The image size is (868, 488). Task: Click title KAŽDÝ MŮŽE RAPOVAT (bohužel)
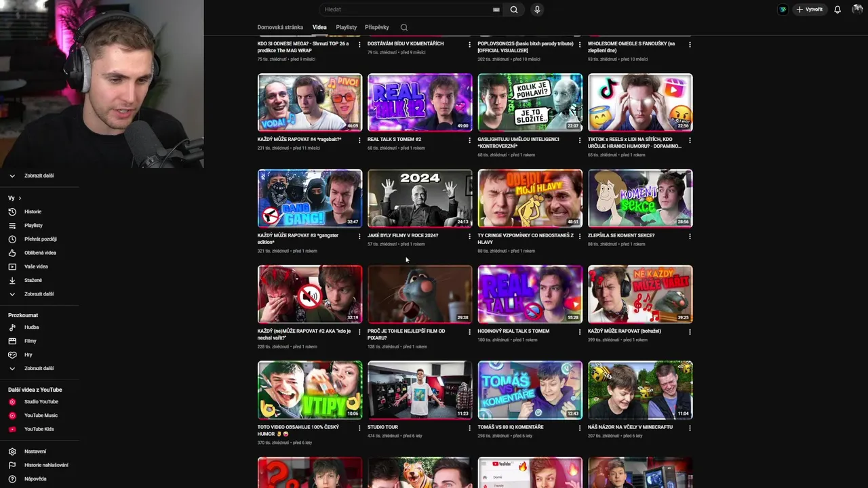point(624,331)
